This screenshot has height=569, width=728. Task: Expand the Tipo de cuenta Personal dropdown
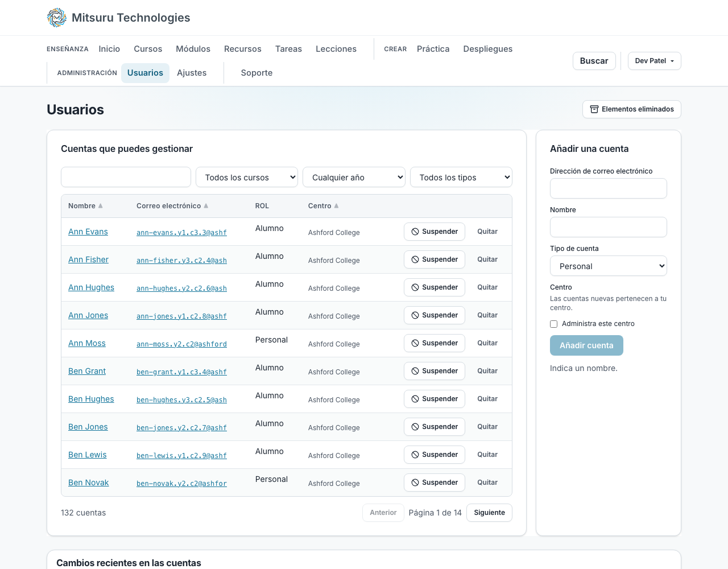(609, 266)
